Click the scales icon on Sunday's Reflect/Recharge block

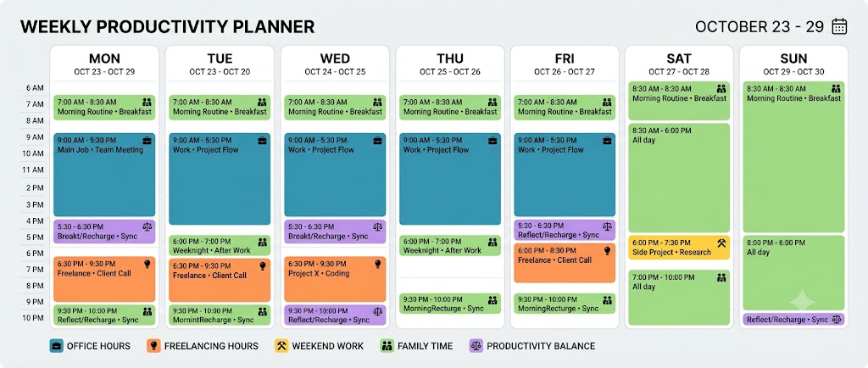pos(837,320)
